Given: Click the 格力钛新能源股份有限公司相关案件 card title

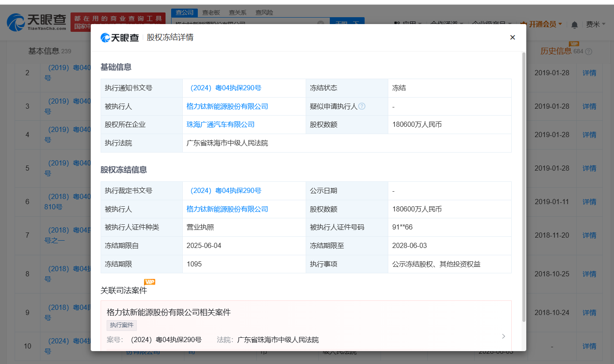Looking at the screenshot, I should pos(169,312).
